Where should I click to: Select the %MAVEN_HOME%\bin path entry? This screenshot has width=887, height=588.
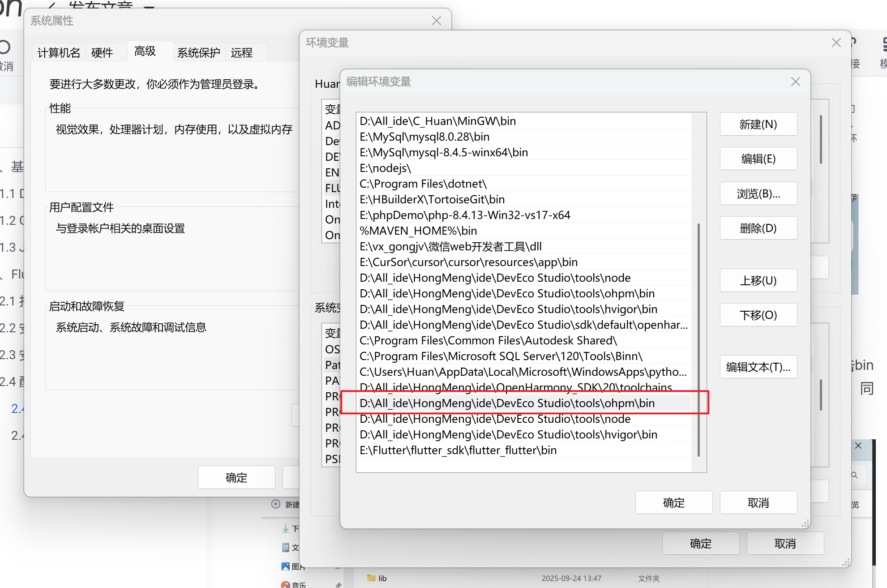418,231
